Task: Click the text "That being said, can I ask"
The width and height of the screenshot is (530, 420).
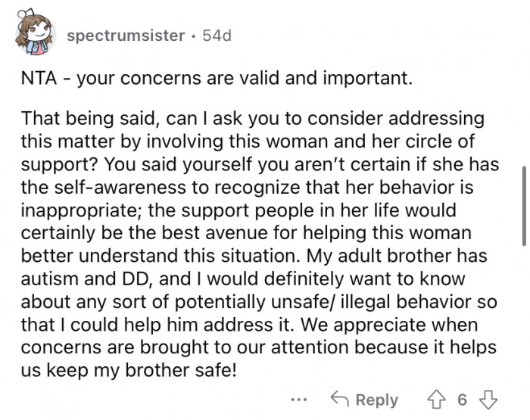Action: pos(114,120)
